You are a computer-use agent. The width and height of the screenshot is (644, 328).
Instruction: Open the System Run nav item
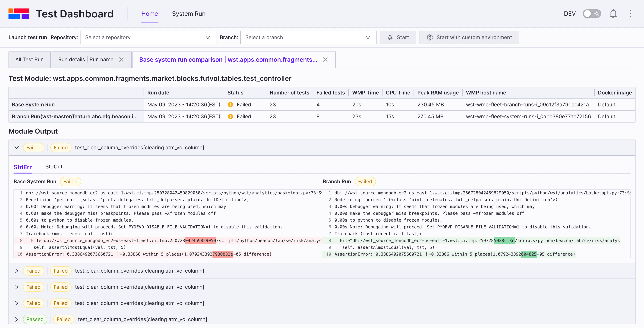tap(189, 14)
